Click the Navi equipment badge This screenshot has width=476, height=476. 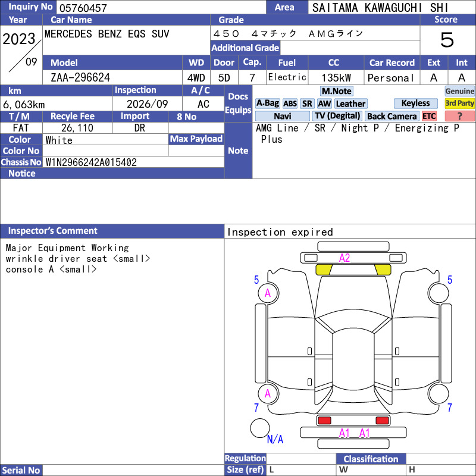click(x=282, y=116)
